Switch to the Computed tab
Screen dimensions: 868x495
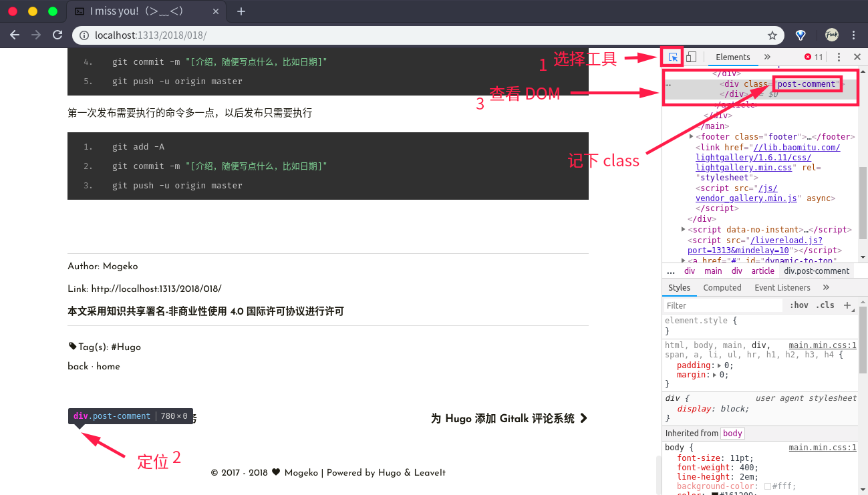pos(722,288)
